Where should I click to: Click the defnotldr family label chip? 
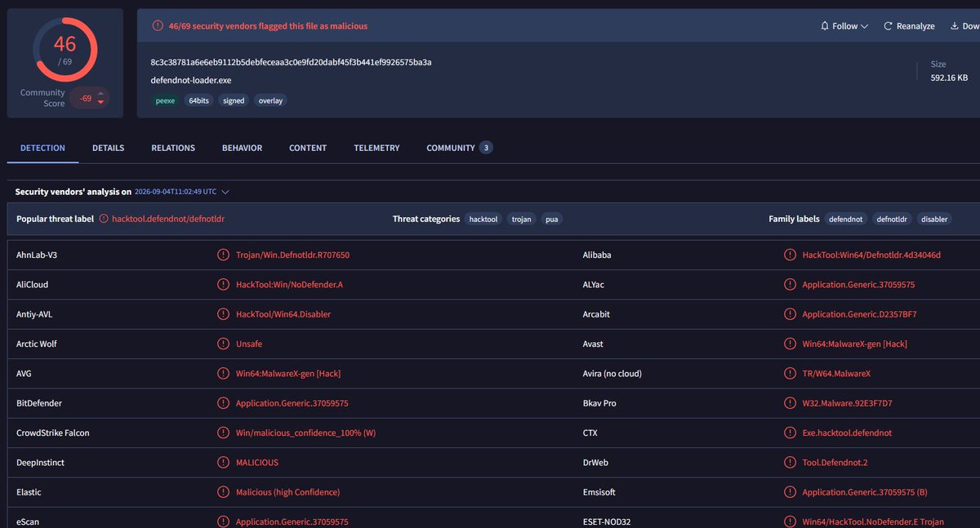pos(892,219)
